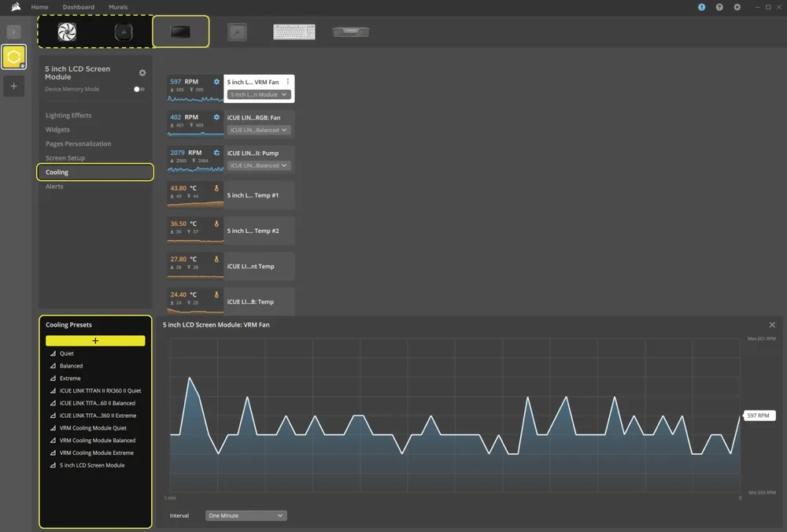Click the 597 RPM VRM Fan reading

184,81
